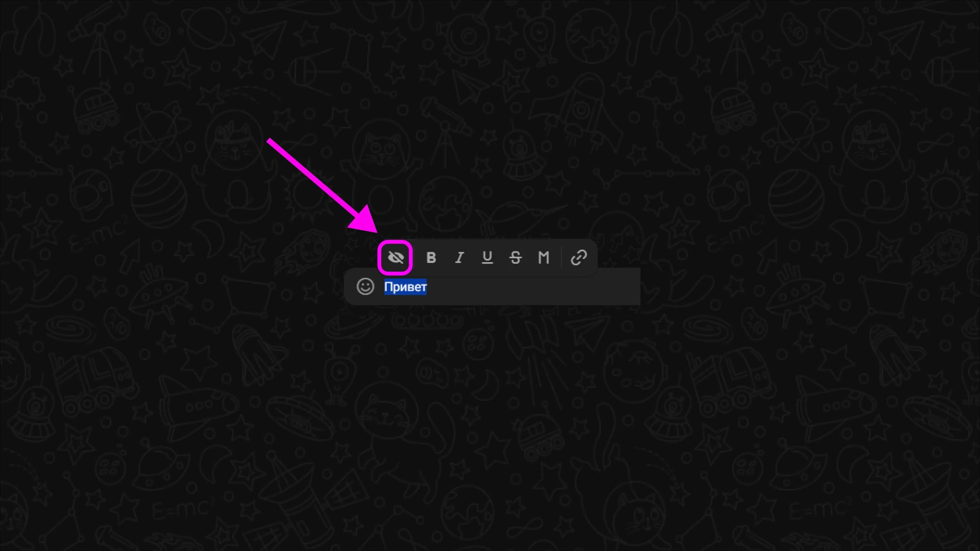Choose the strikethrough toolbar option
Image resolution: width=980 pixels, height=551 pixels.
tap(516, 258)
